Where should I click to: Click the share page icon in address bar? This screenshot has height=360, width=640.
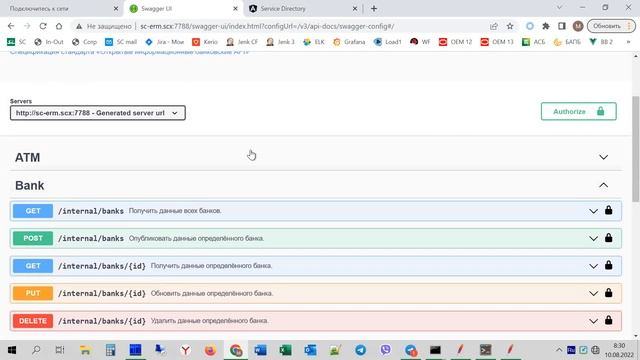point(494,26)
